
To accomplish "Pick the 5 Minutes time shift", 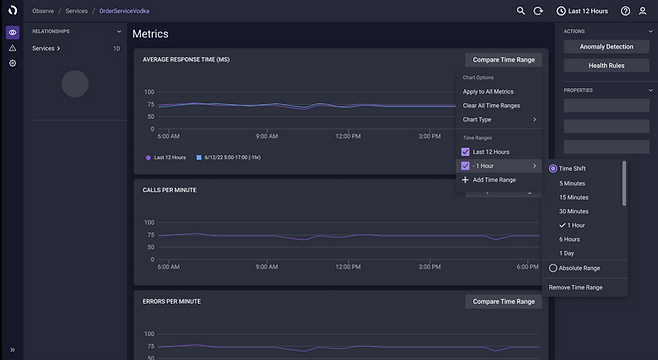I will 572,183.
